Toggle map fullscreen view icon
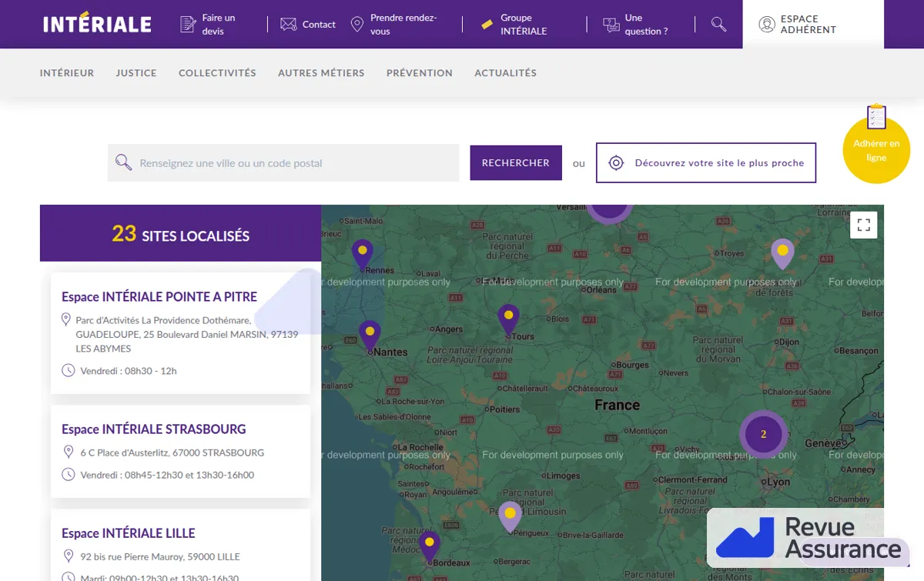Image resolution: width=924 pixels, height=581 pixels. pos(864,225)
